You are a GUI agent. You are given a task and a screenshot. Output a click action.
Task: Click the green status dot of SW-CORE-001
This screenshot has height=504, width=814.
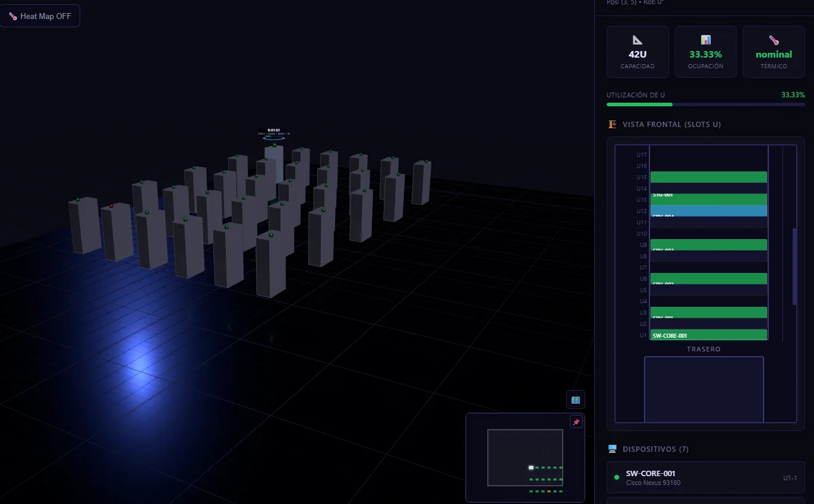click(x=617, y=477)
